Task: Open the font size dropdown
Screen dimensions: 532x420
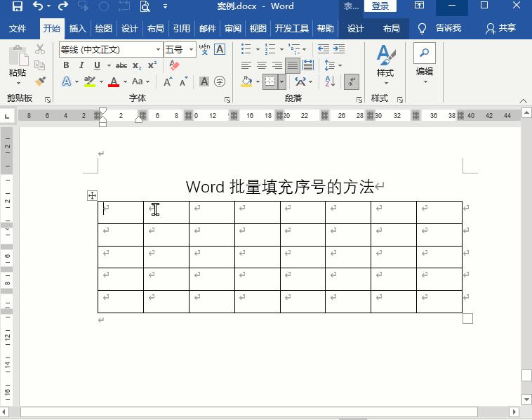Action: pyautogui.click(x=191, y=50)
